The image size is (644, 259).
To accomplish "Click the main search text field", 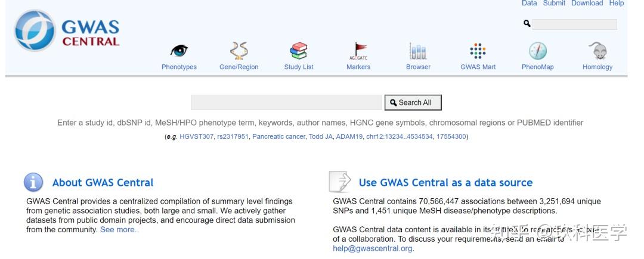I will (x=286, y=103).
